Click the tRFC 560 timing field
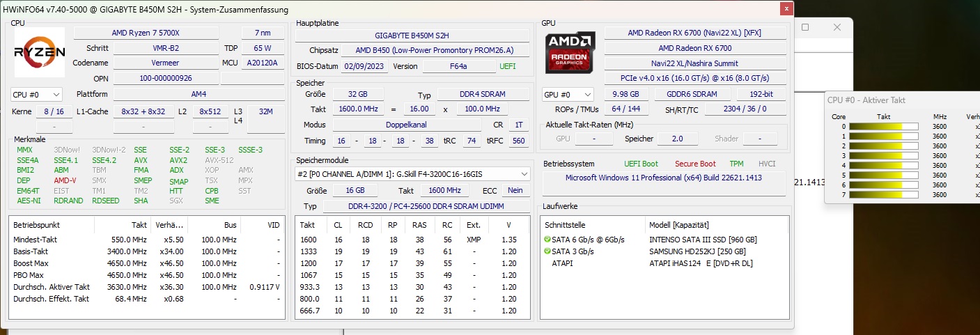The image size is (980, 335). [x=518, y=141]
